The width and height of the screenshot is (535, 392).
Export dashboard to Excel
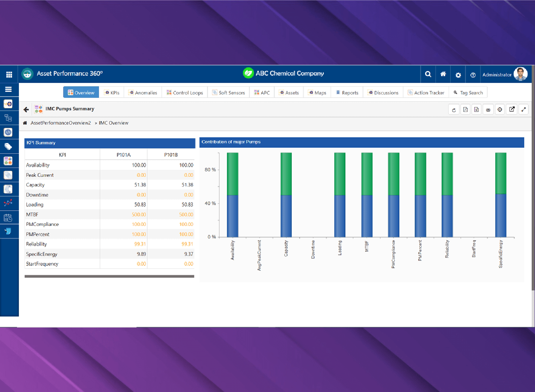click(477, 110)
